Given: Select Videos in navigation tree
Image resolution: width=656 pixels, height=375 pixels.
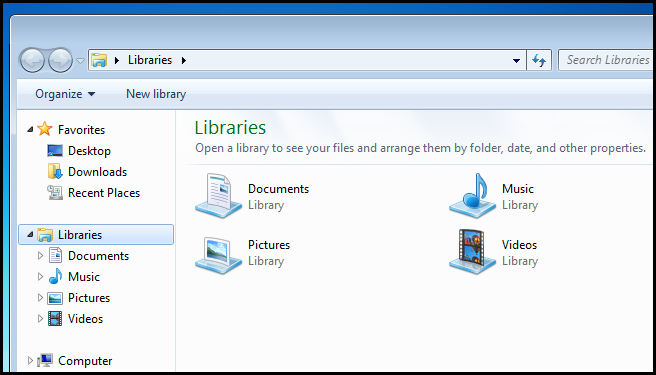Looking at the screenshot, I should coord(85,319).
